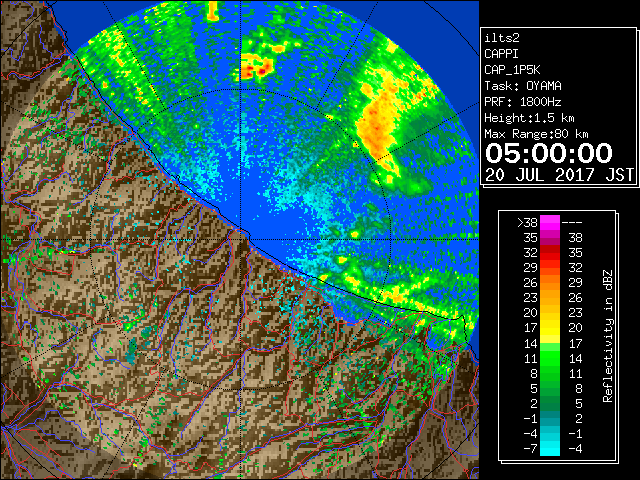Click the 'Max Range:80 km' line
Screen dimensions: 640x480
coord(536,134)
